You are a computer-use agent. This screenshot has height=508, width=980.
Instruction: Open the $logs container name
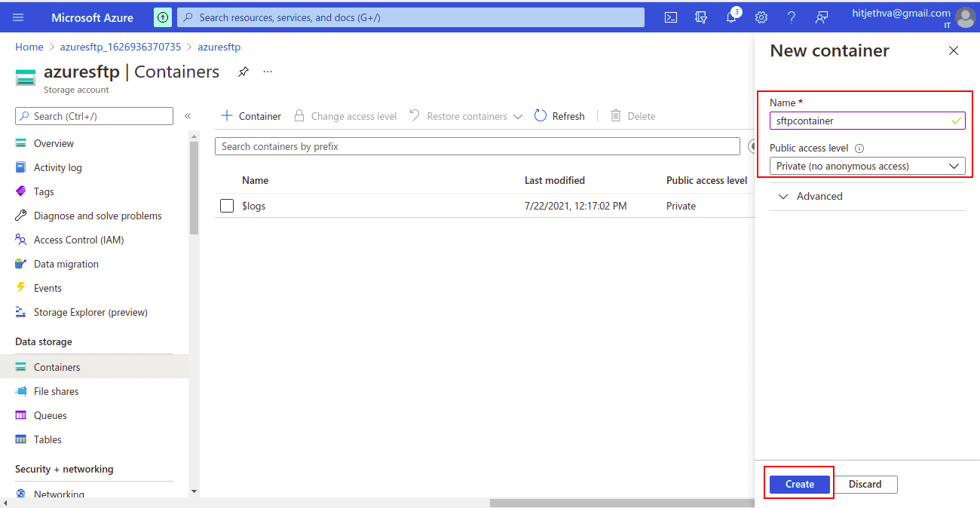pos(254,206)
